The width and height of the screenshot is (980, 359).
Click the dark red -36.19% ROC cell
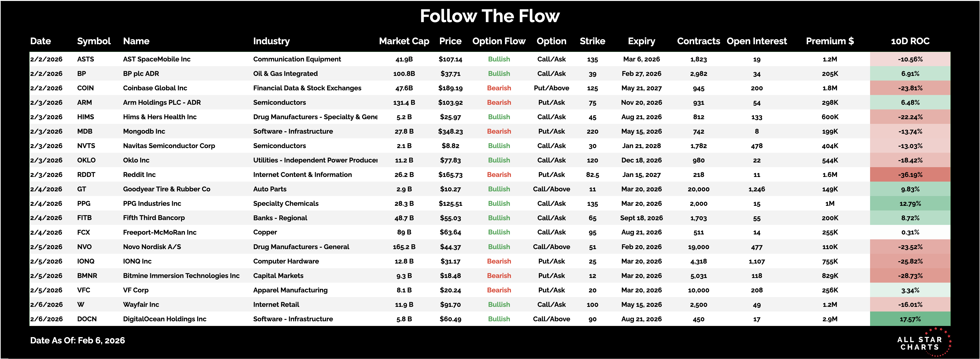click(910, 175)
